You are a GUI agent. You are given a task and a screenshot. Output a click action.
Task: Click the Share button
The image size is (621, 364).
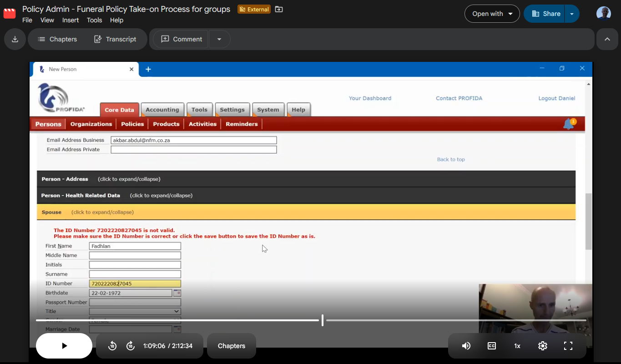click(545, 14)
